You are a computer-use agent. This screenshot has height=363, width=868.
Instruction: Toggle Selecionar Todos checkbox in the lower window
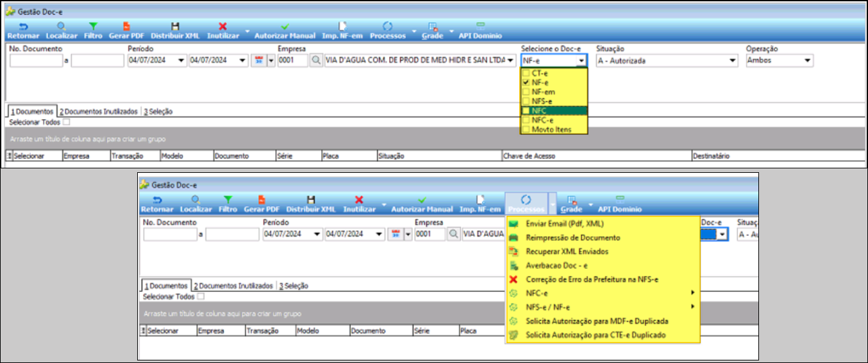coord(201,296)
